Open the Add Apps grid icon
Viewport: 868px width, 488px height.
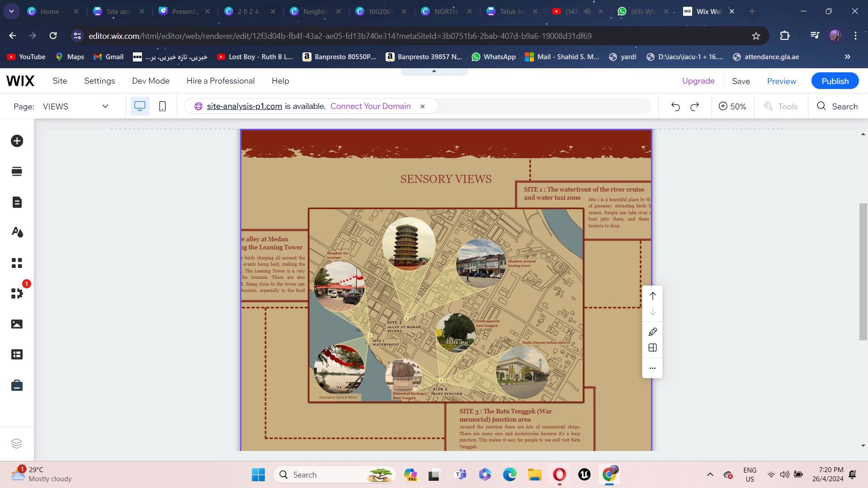point(17,263)
